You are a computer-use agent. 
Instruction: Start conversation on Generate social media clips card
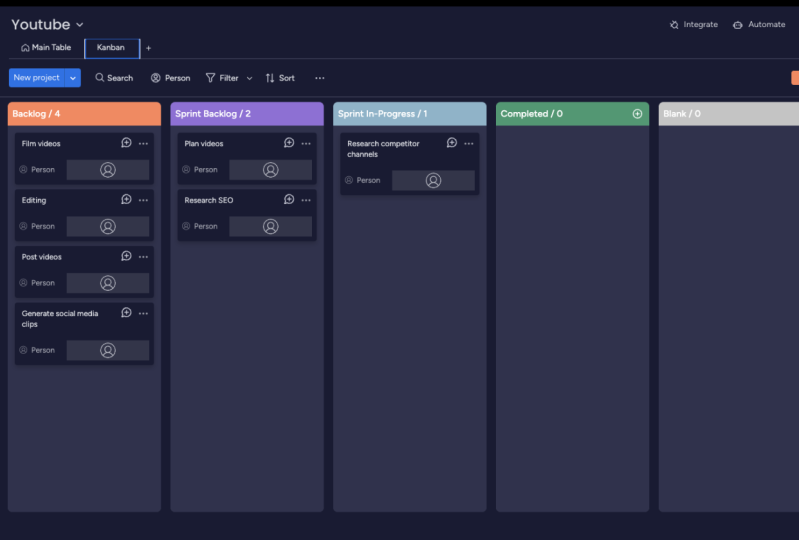(x=126, y=313)
